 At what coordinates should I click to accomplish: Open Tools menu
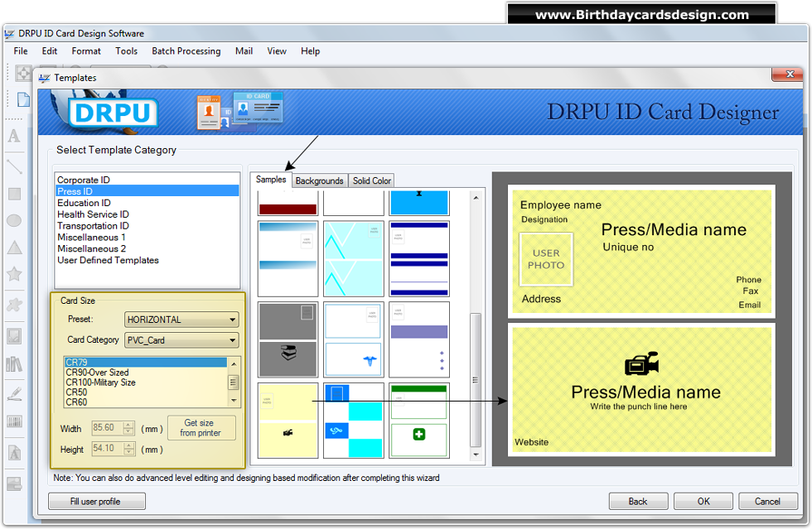(126, 50)
